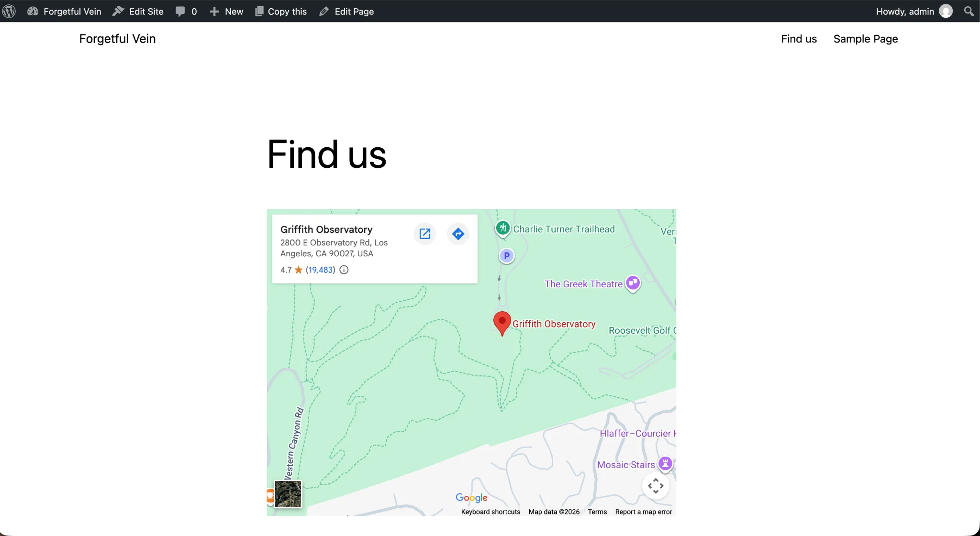Viewport: 980px width, 536px height.
Task: Click Edit Page in admin bar
Action: coord(346,11)
